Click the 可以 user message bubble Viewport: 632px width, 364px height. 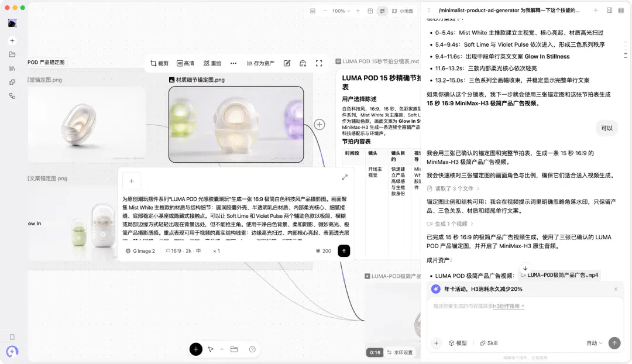[607, 128]
